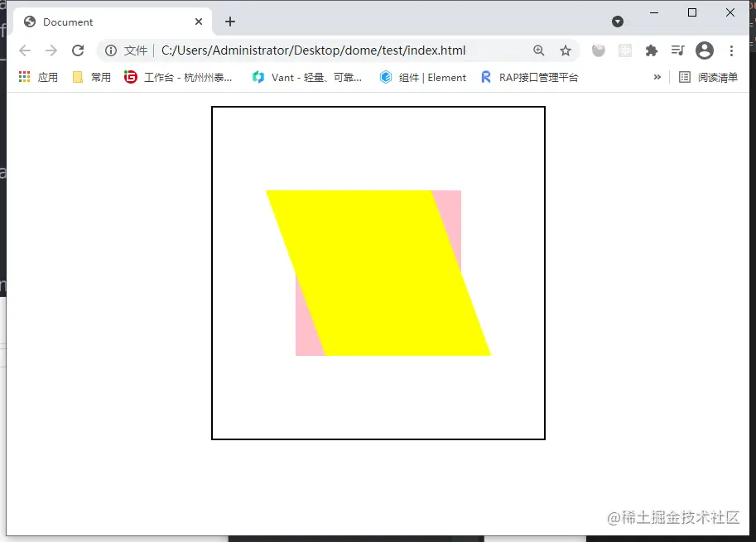
Task: Reload the index.html page
Action: click(78, 50)
